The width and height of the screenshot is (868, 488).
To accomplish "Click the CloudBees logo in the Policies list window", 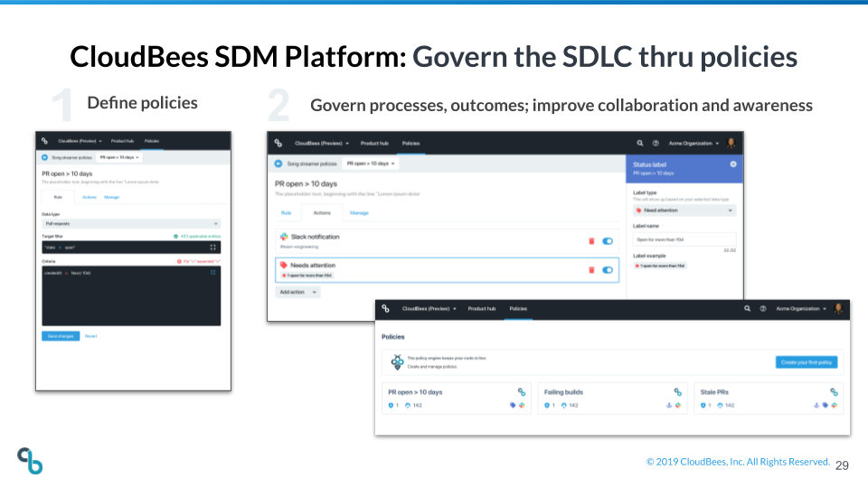I will click(386, 309).
